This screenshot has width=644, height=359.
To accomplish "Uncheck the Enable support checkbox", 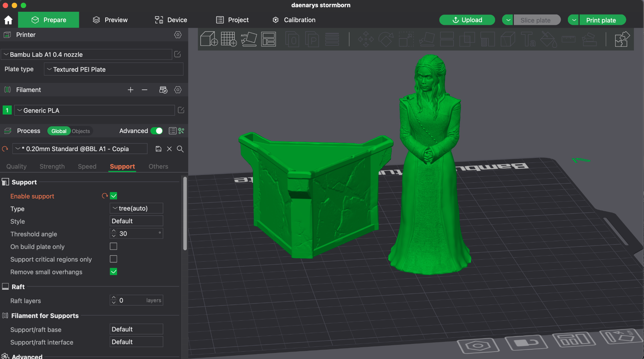I will click(114, 196).
